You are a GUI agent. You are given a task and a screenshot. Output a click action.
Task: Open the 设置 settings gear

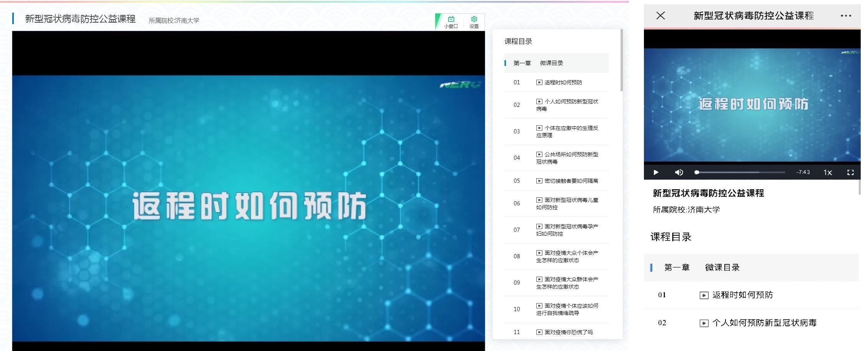click(x=474, y=22)
